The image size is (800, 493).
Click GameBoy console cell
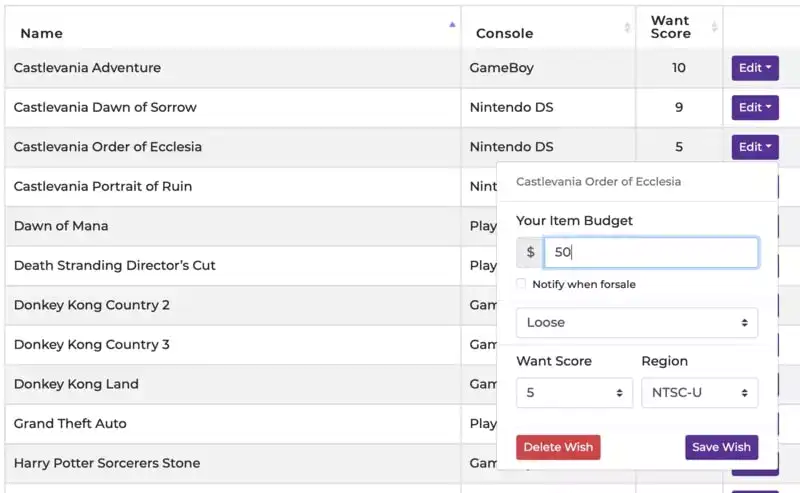pyautogui.click(x=548, y=68)
